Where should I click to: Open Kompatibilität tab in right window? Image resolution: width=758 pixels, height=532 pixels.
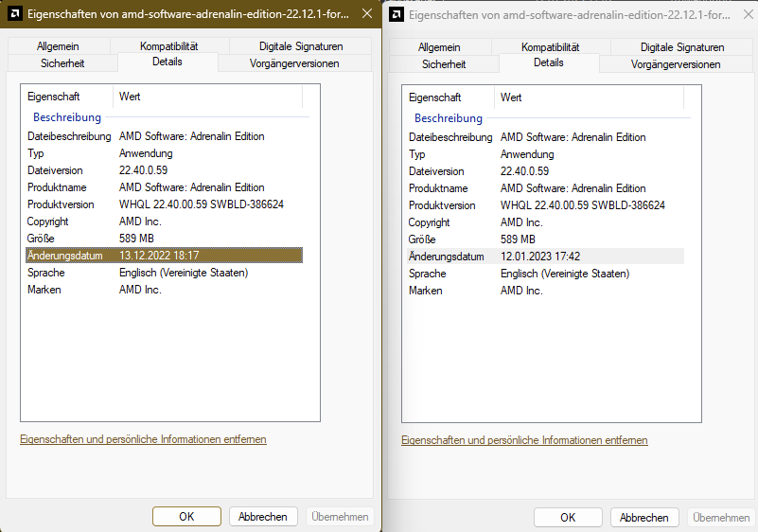(551, 47)
